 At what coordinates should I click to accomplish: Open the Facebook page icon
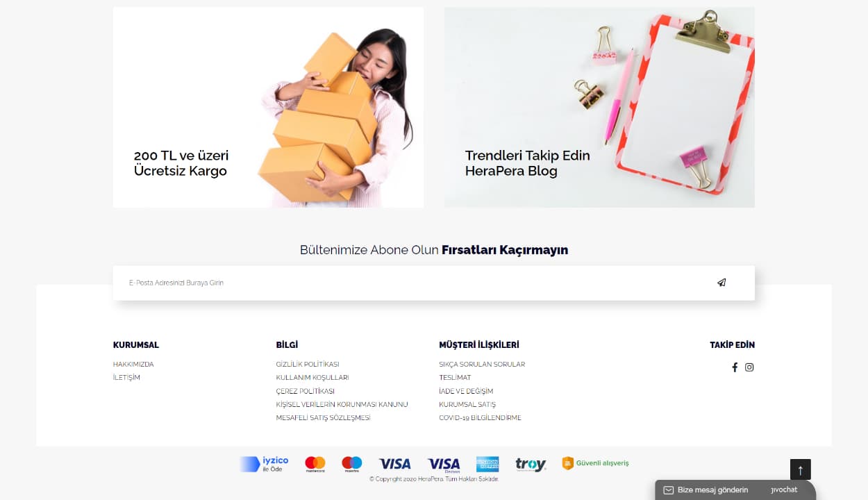pos(735,367)
